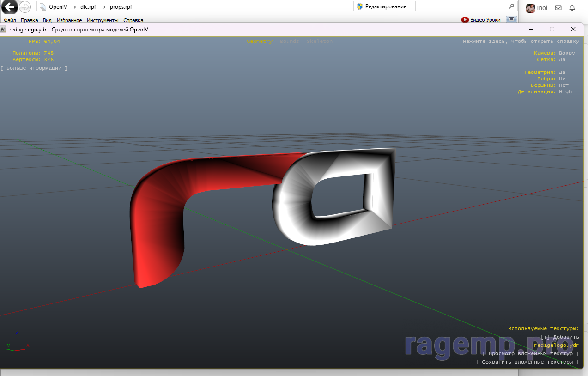This screenshot has height=376, width=588.
Task: Click the panel icon beside Видео Уроки
Action: click(511, 19)
